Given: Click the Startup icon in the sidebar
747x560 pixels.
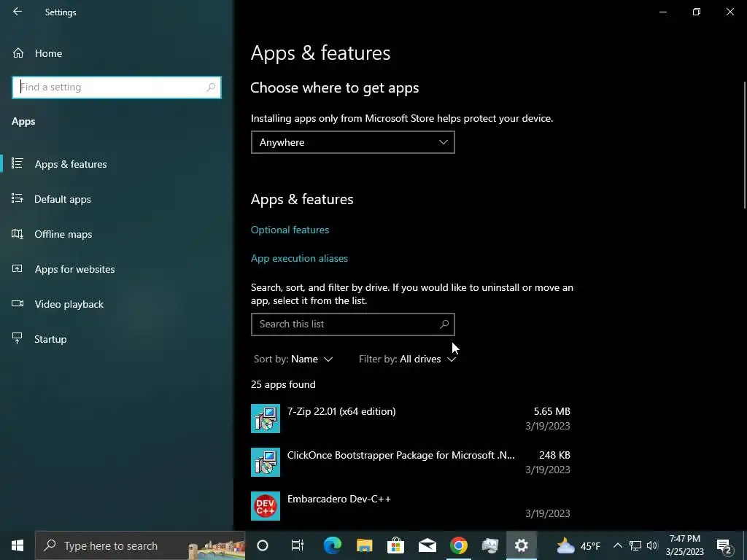Looking at the screenshot, I should [18, 338].
